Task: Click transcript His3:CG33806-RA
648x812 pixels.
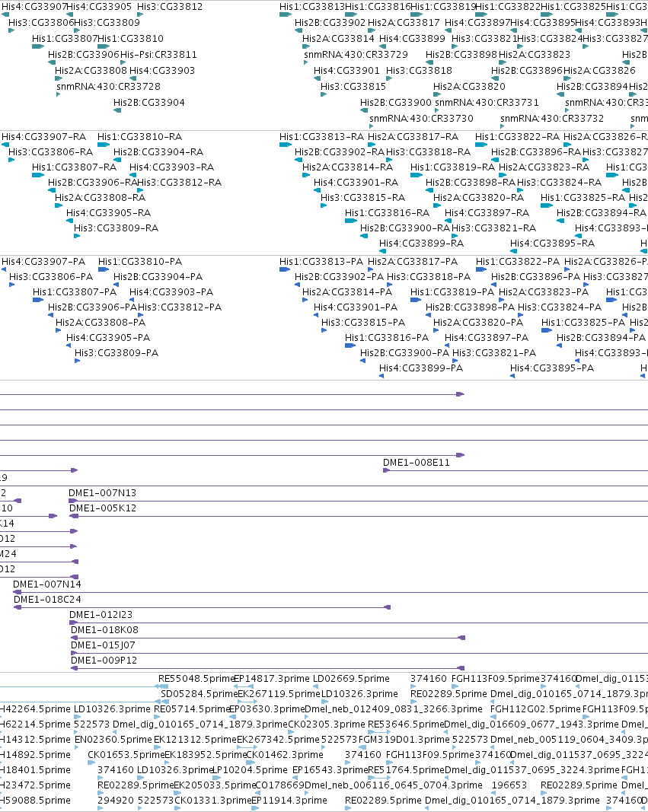Action: pyautogui.click(x=51, y=152)
